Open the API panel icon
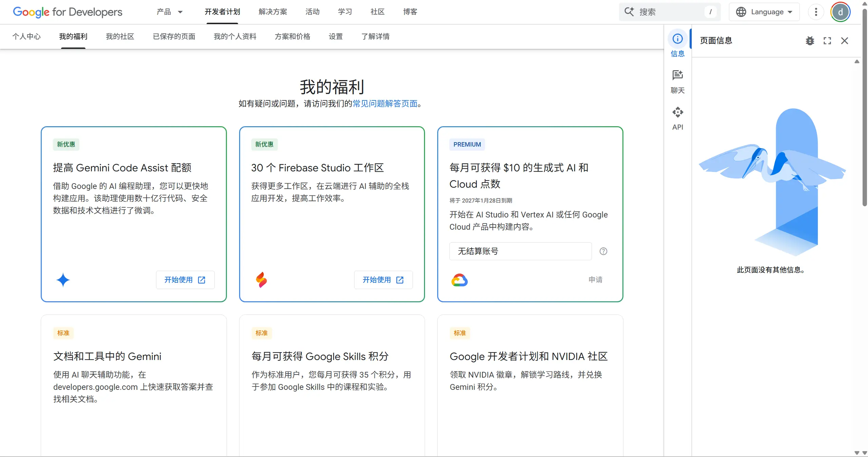Screen dimensions: 868x457 (x=677, y=112)
